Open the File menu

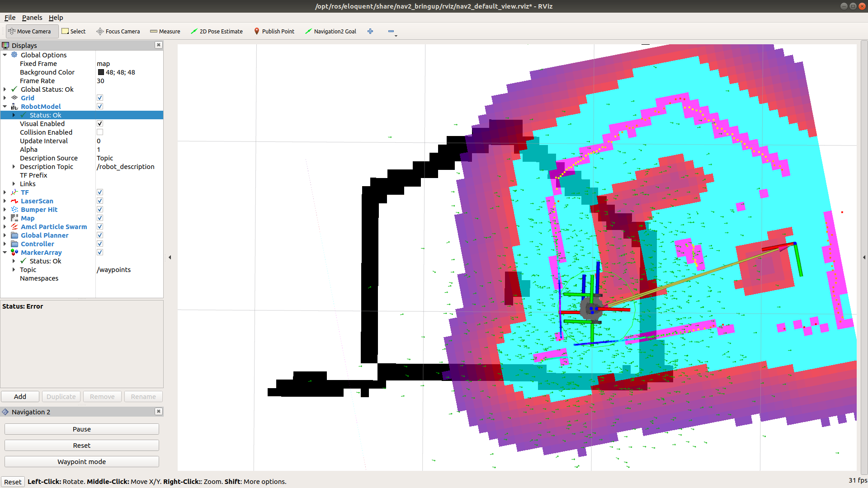[10, 18]
